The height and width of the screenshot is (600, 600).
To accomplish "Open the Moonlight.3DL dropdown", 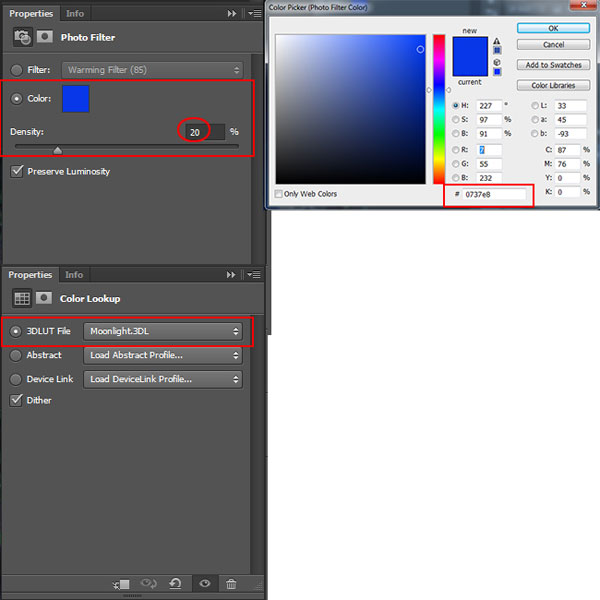I will point(163,331).
